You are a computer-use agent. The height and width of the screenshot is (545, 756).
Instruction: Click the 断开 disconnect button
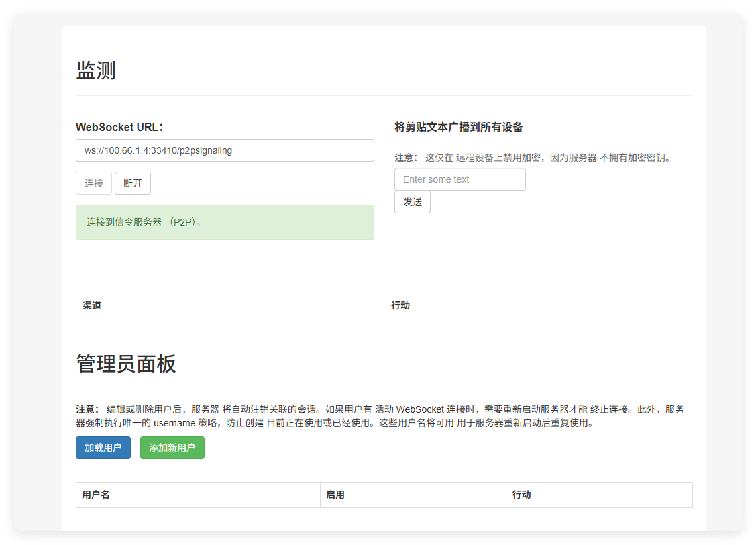pyautogui.click(x=133, y=183)
